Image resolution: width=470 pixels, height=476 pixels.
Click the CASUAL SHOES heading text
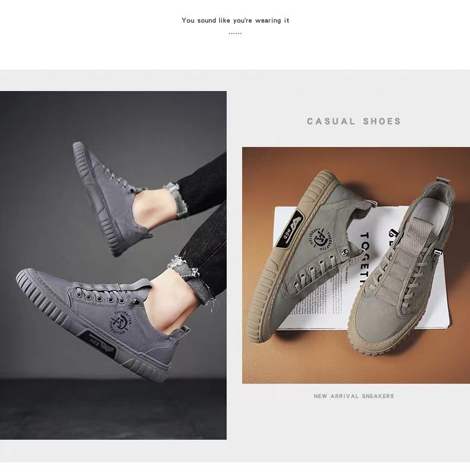tap(354, 121)
